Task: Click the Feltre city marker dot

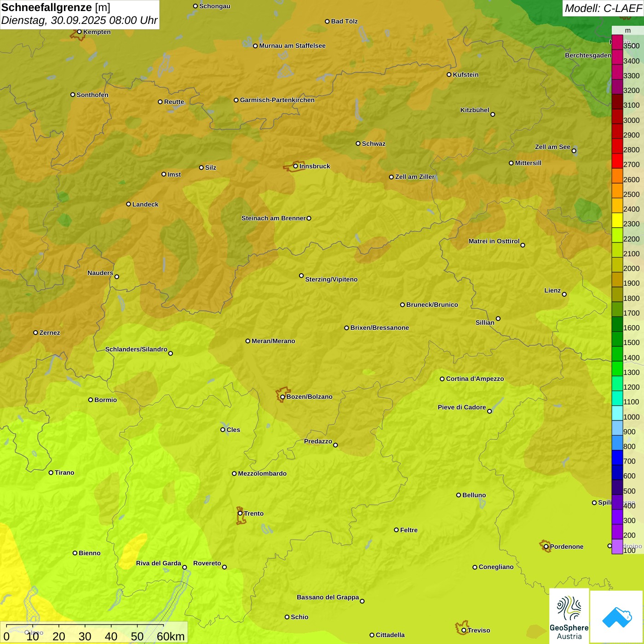Action: 396,530
